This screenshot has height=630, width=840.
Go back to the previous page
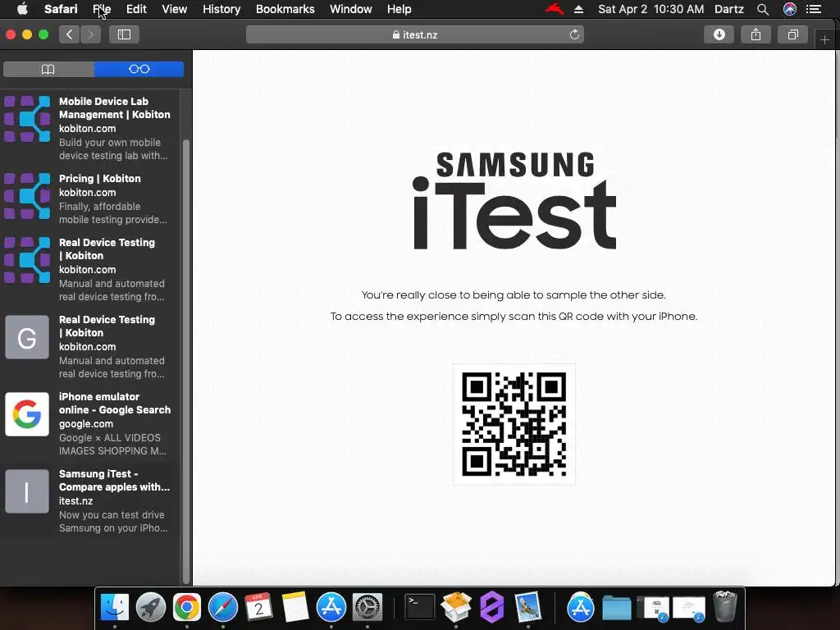point(70,34)
